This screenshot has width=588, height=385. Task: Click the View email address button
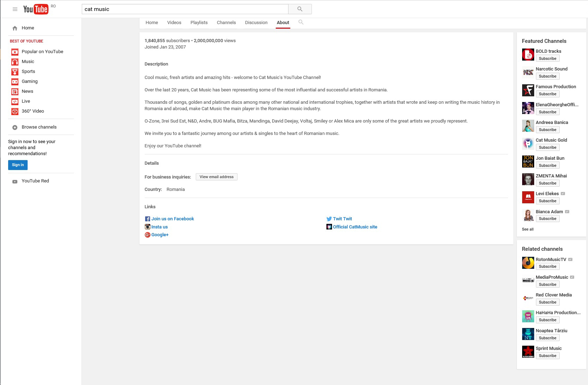[x=217, y=177]
